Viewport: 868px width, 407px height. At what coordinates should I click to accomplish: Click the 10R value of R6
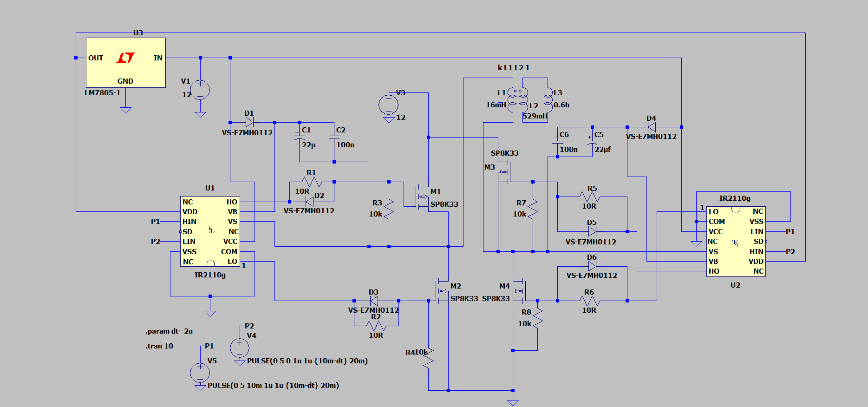pos(589,310)
